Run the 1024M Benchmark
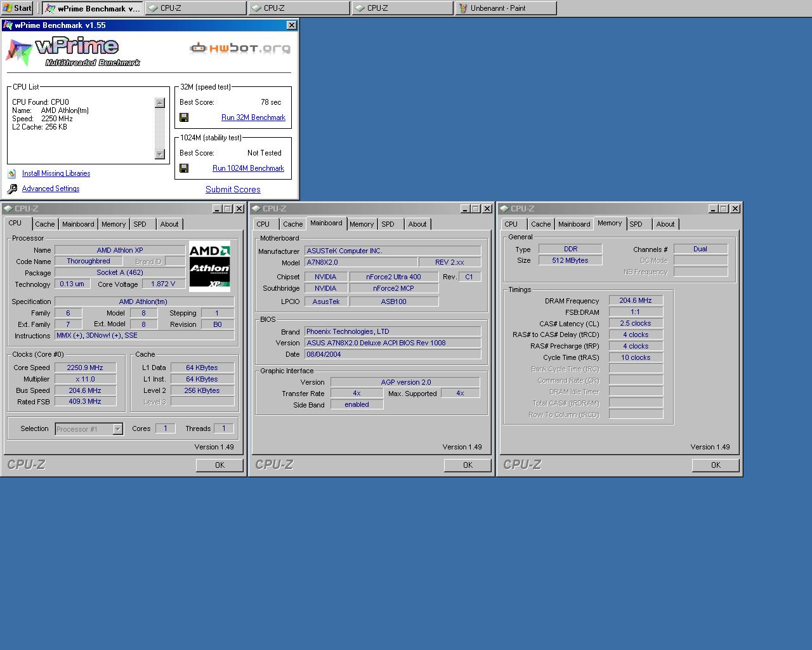This screenshot has width=812, height=650. (248, 168)
